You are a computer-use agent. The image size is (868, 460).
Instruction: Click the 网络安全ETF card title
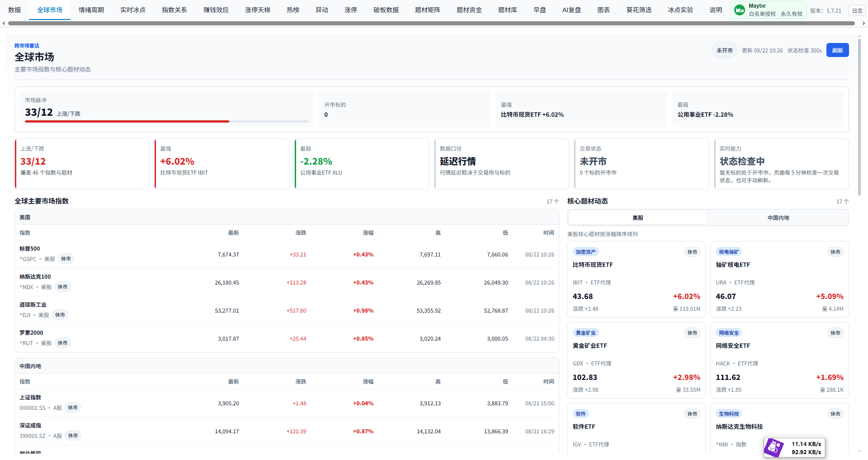(x=733, y=346)
